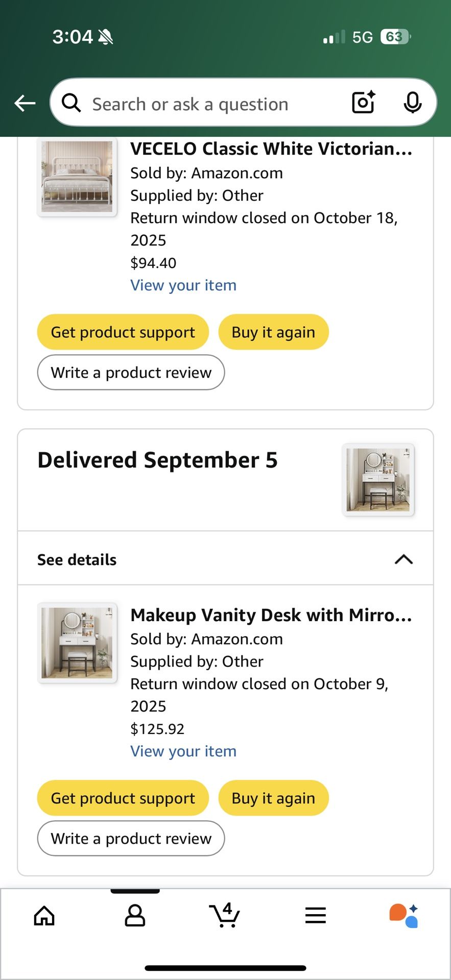Collapse the See details chevron
451x980 pixels.
coord(403,559)
